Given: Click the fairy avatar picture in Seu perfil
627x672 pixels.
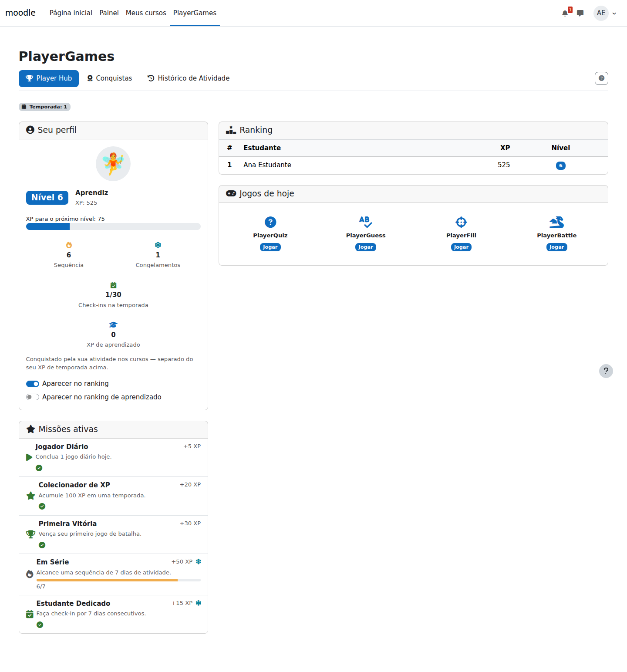Looking at the screenshot, I should click(113, 164).
